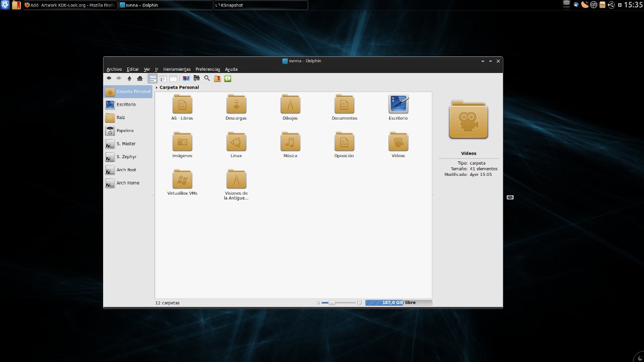Viewport: 644px width, 362px height.
Task: Switch to Firefox KDE-Look.org taskbar entry
Action: (70, 5)
